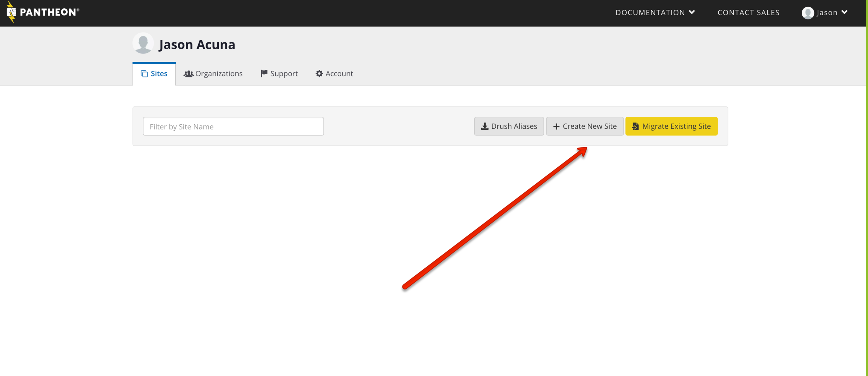The width and height of the screenshot is (868, 376).
Task: Click the PANTHEON brand wordmark
Action: coord(48,12)
